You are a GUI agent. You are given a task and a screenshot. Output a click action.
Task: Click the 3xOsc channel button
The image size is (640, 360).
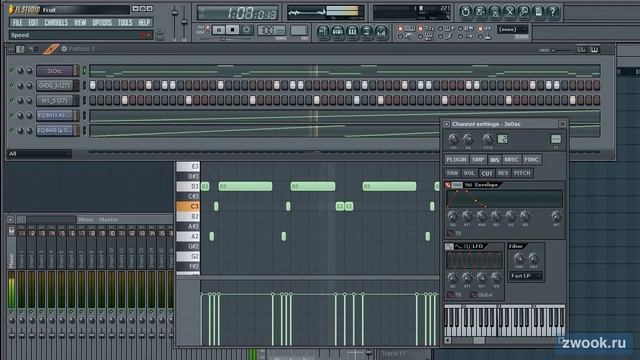(x=55, y=71)
